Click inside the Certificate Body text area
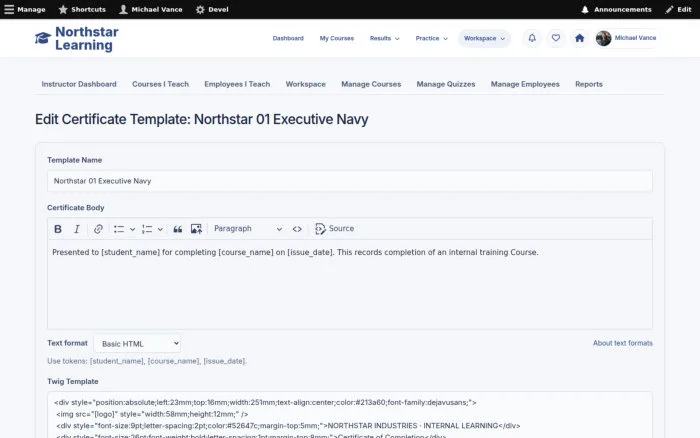Screen dimensions: 700x438 (x=350, y=284)
